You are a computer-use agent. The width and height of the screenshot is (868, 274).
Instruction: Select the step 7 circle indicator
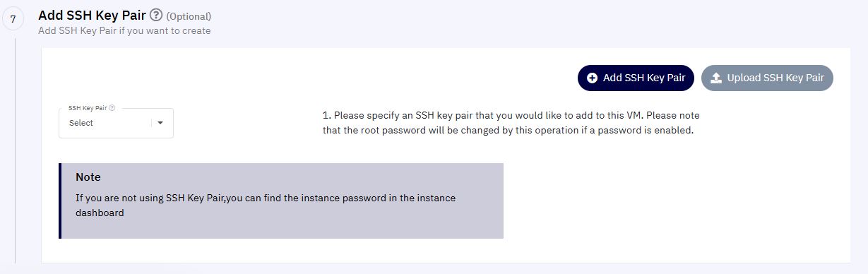[x=13, y=20]
